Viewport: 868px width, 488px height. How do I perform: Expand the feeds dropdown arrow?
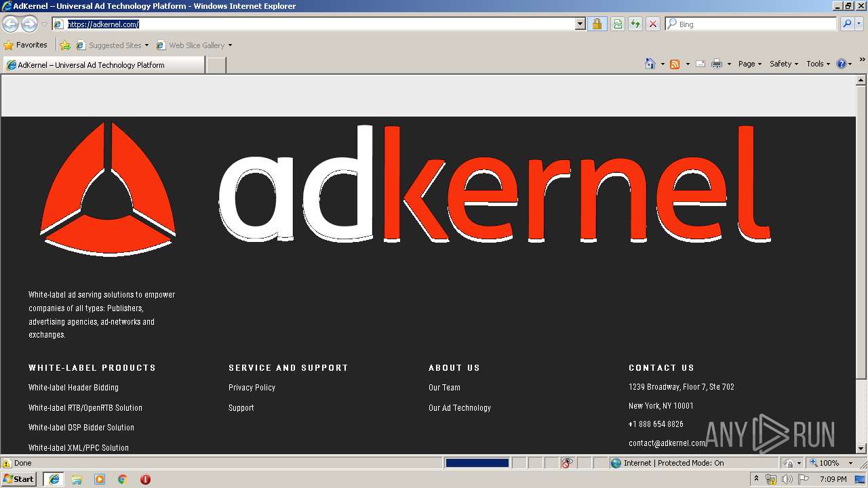click(687, 64)
